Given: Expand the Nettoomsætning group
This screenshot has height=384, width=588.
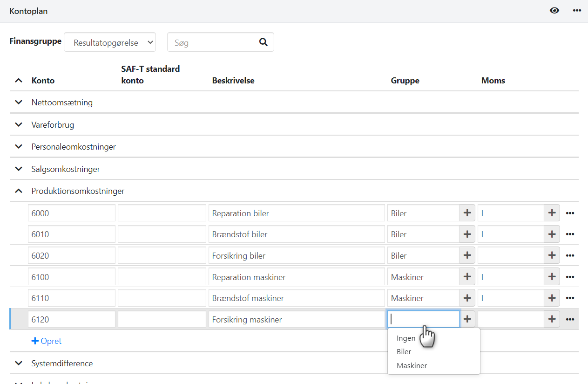Looking at the screenshot, I should point(19,103).
